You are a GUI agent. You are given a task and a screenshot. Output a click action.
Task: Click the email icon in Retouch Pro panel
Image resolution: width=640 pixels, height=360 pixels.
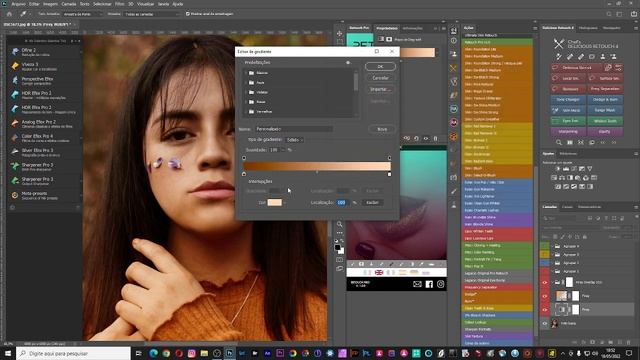(417, 284)
